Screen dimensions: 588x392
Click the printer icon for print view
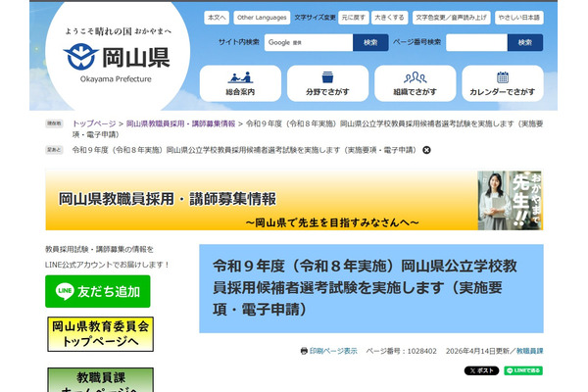[304, 351]
